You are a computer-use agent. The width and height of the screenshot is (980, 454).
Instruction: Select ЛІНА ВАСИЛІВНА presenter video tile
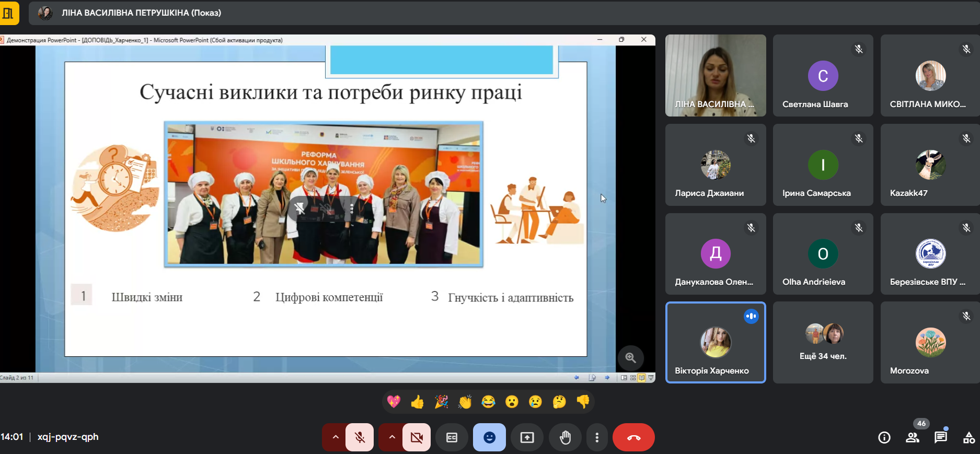coord(715,75)
